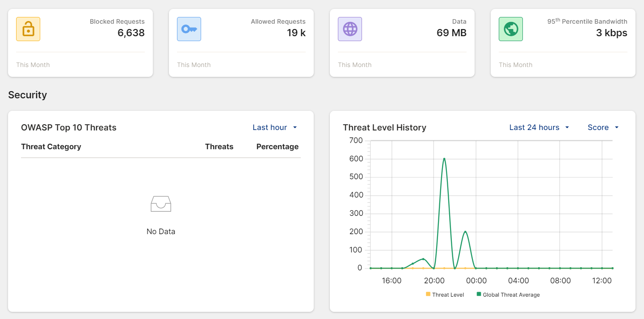Click the green Global Threat Average swatch
Image resolution: width=644 pixels, height=319 pixels.
[479, 294]
